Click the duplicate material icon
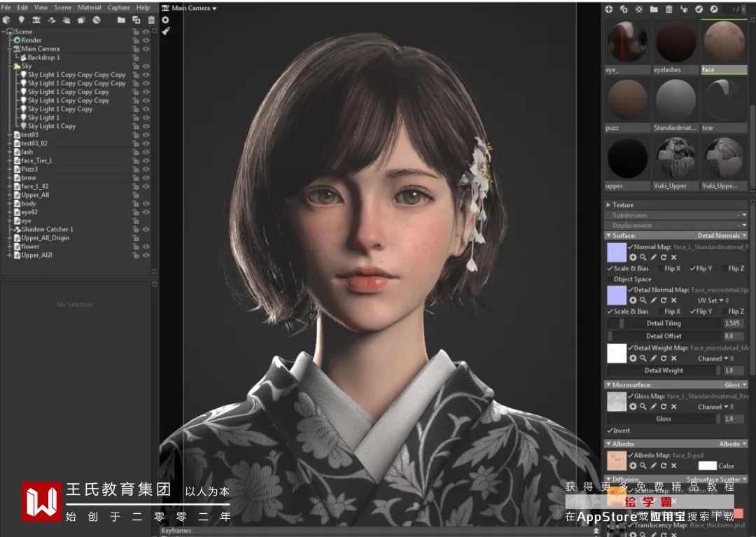756x537 pixels. pos(624,9)
